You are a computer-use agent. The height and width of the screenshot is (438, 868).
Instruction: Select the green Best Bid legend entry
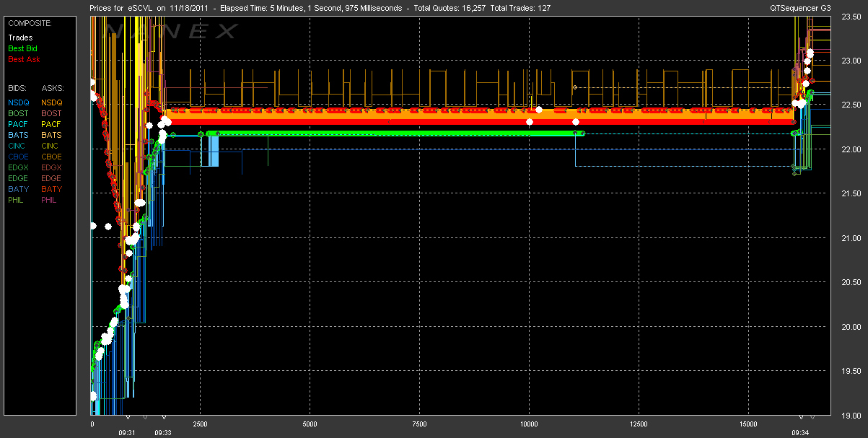coord(22,48)
